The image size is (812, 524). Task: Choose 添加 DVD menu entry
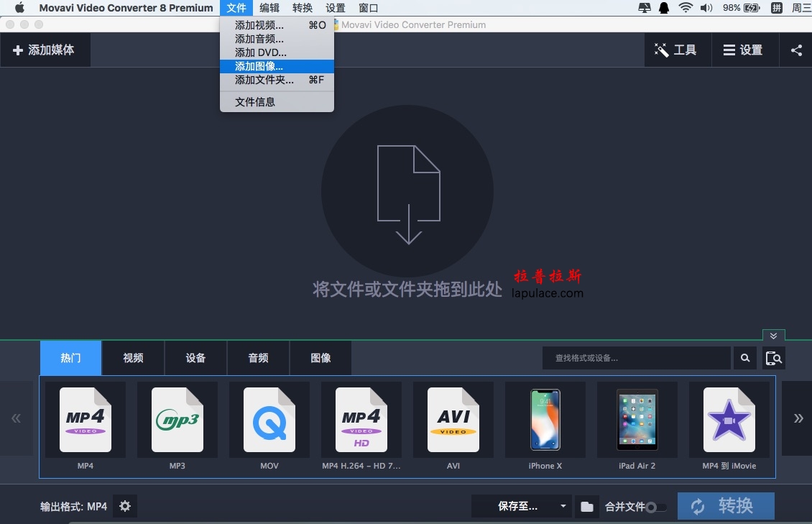coord(277,52)
